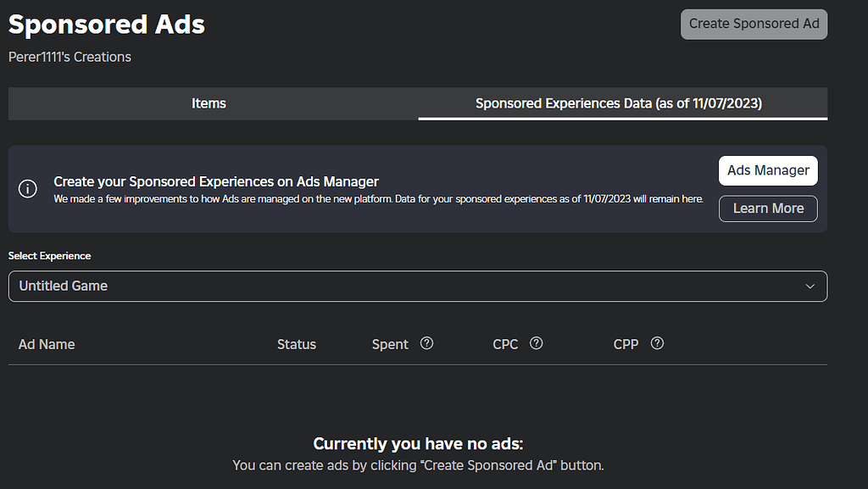868x489 pixels.
Task: Open the Spent column help icon
Action: point(426,343)
